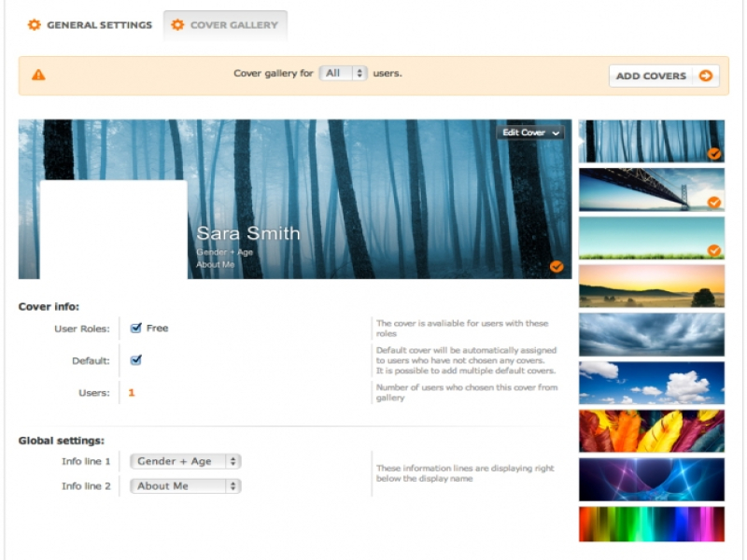Open the Info line 1 dropdown

[185, 461]
